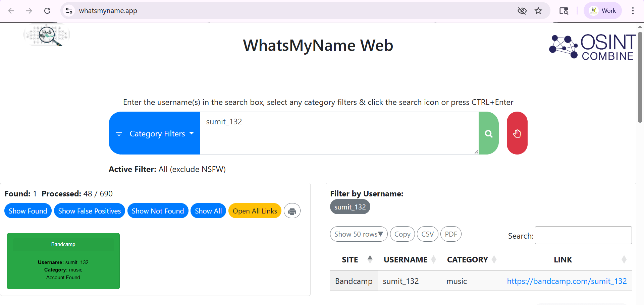644x305 pixels.
Task: Click the 'Processed: 48 / 690' status text
Action: click(77, 194)
